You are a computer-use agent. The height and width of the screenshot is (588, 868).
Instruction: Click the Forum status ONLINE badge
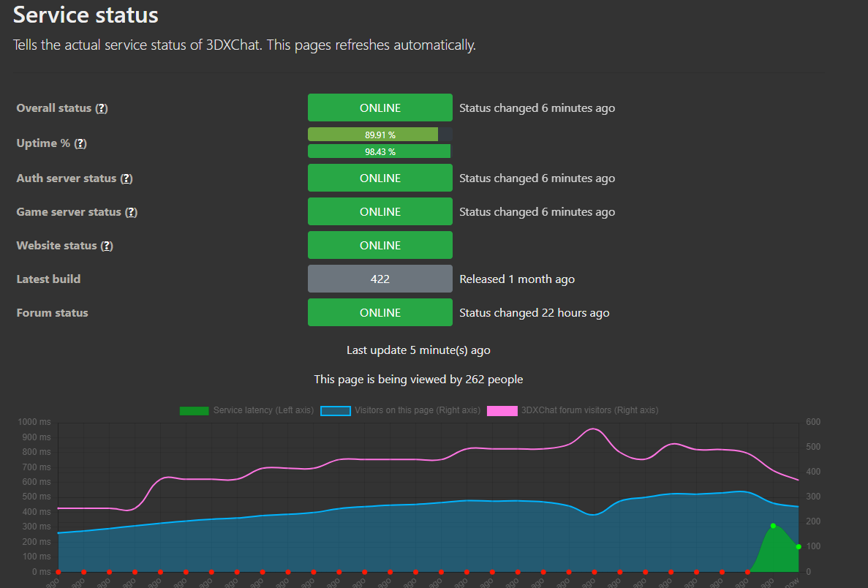pos(380,312)
